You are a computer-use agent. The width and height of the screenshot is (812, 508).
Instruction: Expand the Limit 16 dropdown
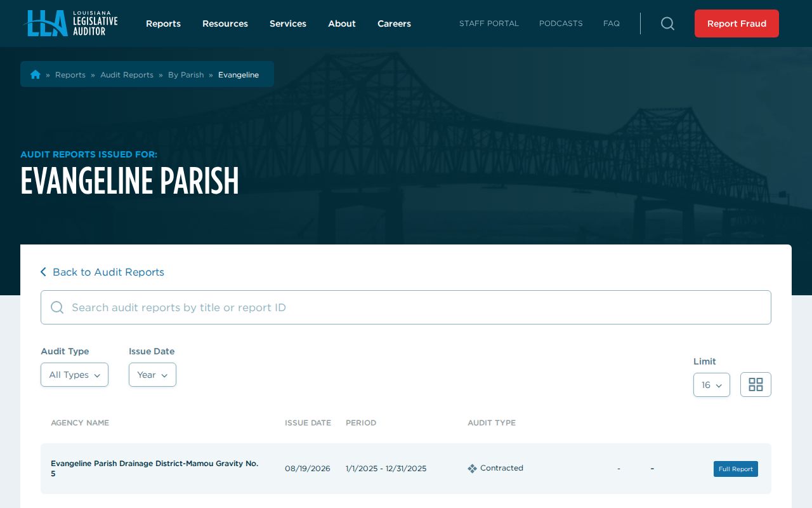pyautogui.click(x=712, y=385)
